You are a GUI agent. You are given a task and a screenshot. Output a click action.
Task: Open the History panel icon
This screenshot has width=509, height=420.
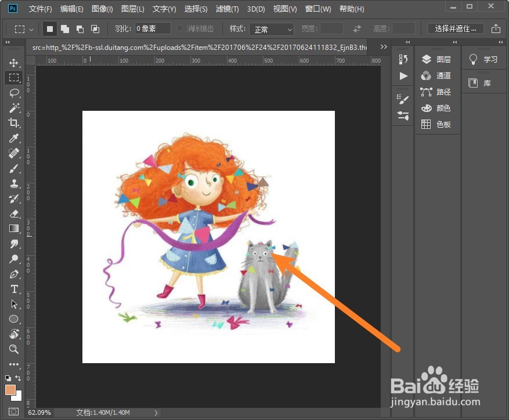pos(403,59)
